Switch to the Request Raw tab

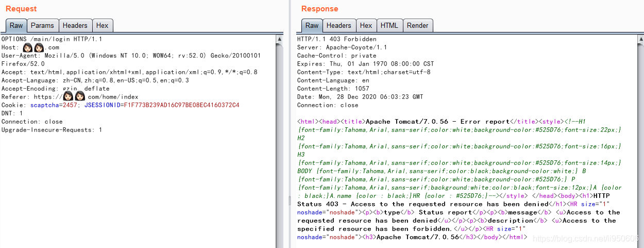coord(16,25)
